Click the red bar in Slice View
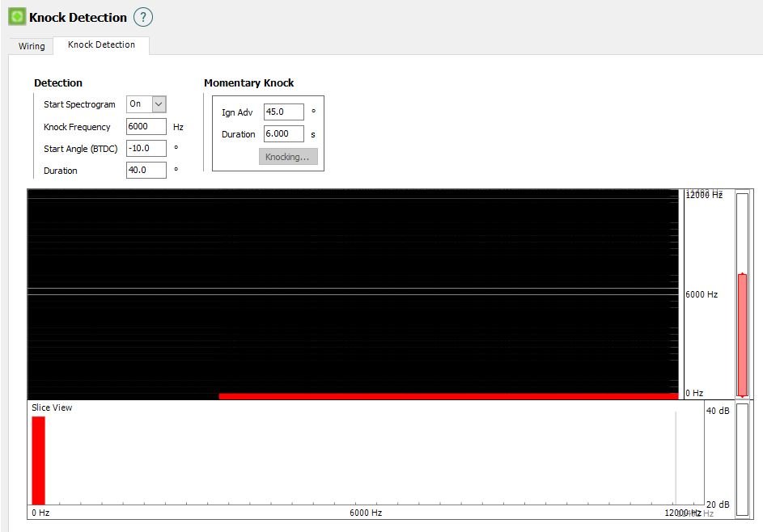 pos(39,461)
